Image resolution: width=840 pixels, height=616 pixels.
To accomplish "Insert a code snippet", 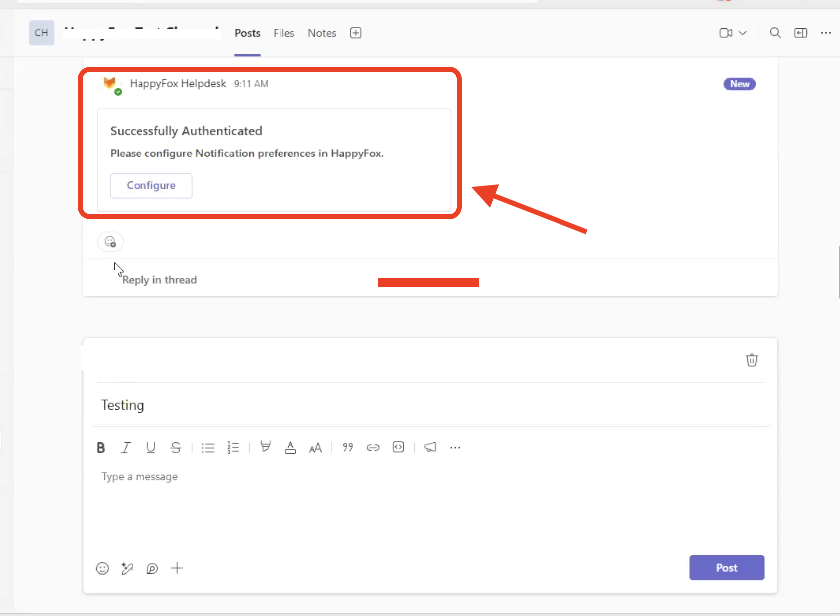I will pyautogui.click(x=398, y=447).
